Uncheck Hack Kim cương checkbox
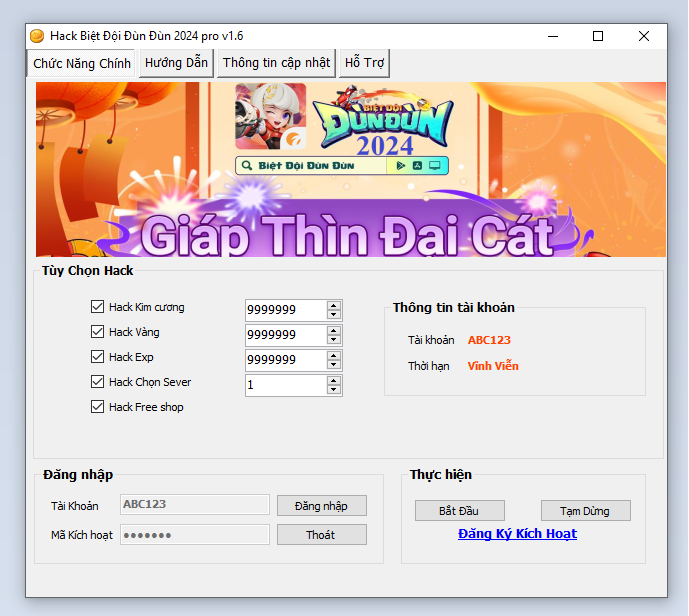The width and height of the screenshot is (689, 616). pos(98,307)
